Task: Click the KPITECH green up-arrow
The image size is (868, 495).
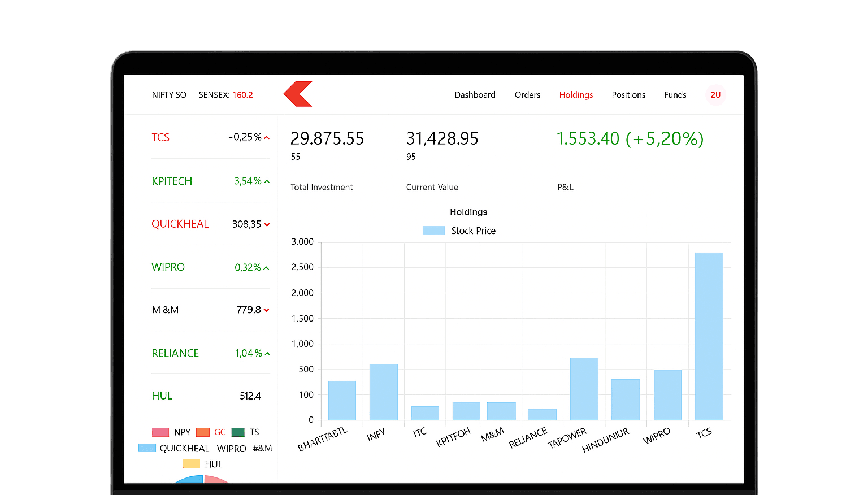Action: click(x=267, y=181)
